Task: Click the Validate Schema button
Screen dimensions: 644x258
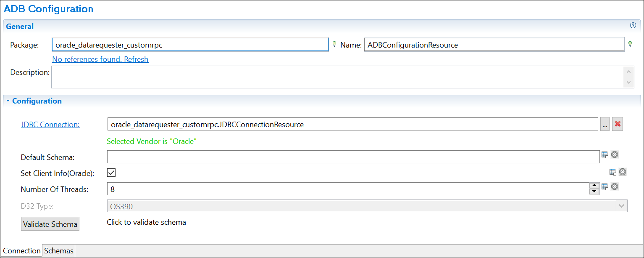Action: pos(50,224)
